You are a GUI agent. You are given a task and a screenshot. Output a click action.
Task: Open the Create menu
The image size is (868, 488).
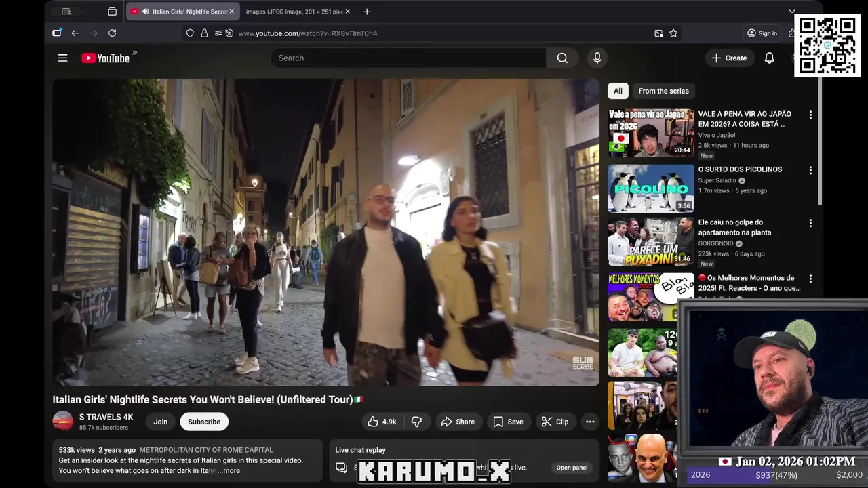[729, 58]
